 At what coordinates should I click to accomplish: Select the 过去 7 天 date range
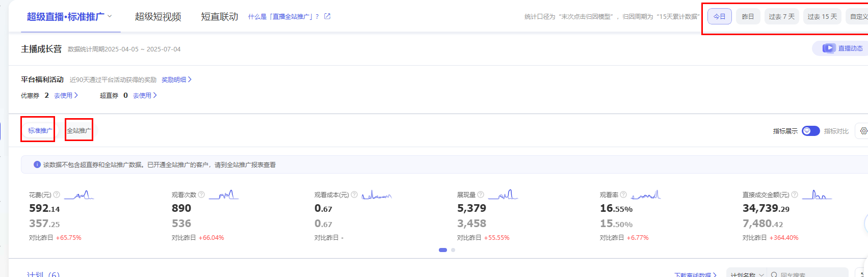(781, 17)
